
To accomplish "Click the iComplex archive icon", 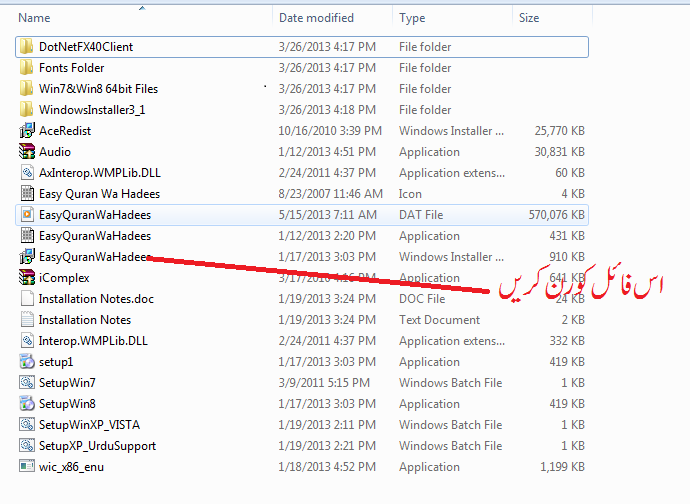I will [x=27, y=278].
